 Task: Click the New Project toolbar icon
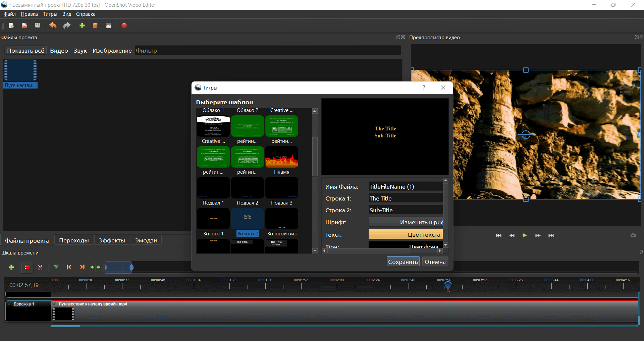click(x=11, y=25)
